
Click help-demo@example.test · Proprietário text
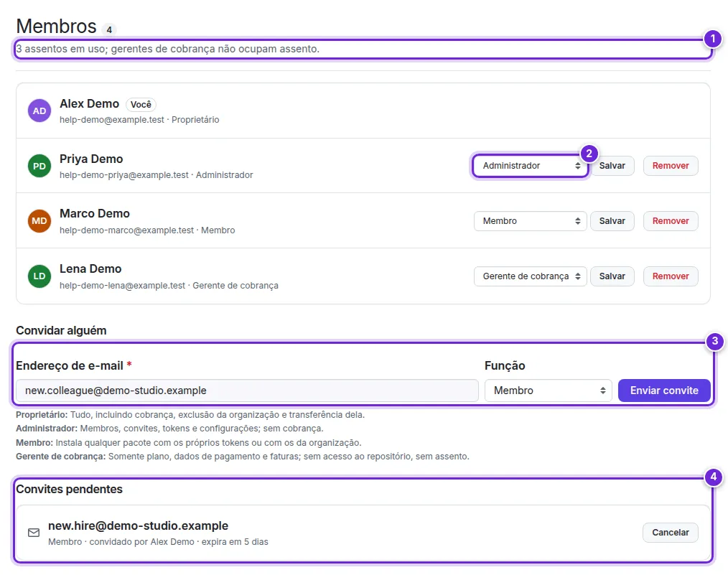(139, 120)
